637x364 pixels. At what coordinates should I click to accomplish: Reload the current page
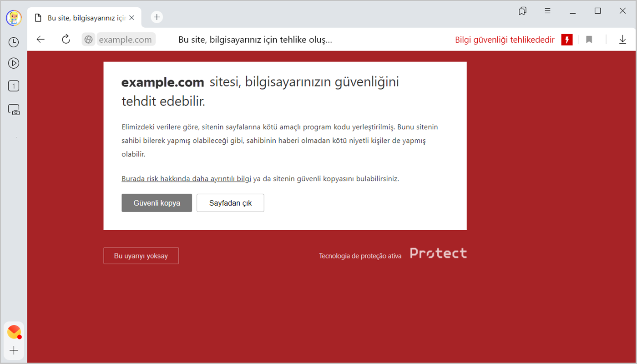[x=66, y=39]
